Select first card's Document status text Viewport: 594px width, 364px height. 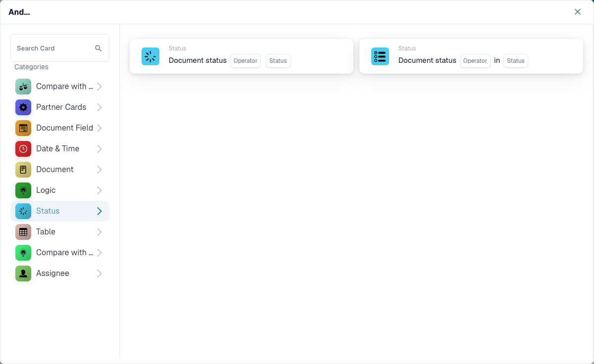(x=198, y=60)
